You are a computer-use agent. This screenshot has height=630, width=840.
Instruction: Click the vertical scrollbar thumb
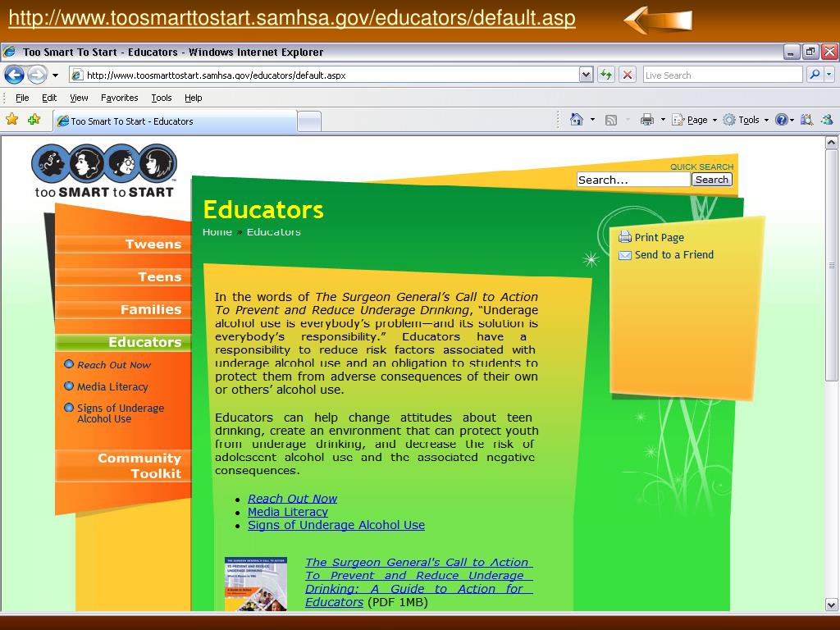[x=832, y=265]
